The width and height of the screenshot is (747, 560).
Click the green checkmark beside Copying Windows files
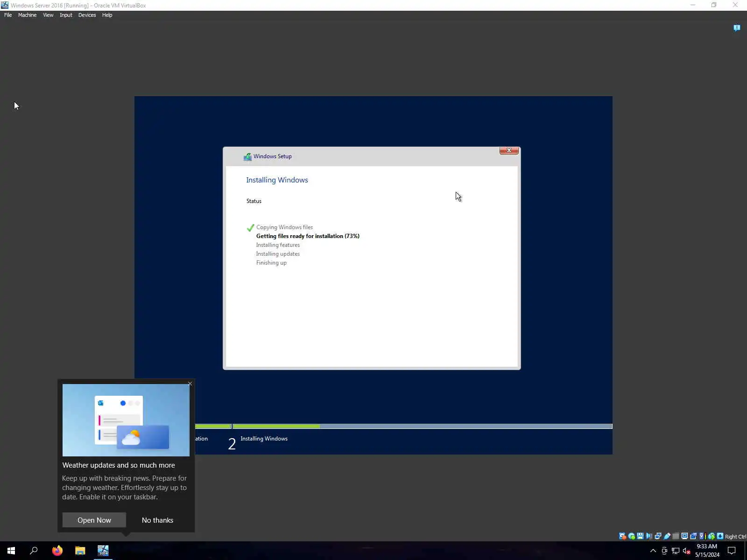click(250, 228)
